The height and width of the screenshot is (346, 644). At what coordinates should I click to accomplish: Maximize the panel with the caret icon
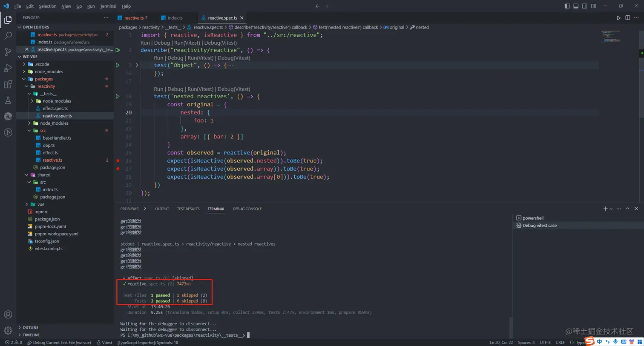pyautogui.click(x=627, y=209)
